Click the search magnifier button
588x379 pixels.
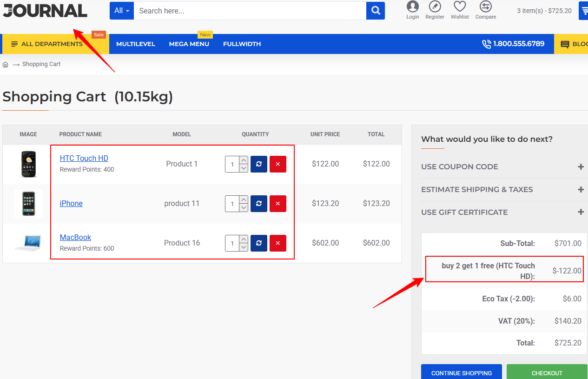(376, 11)
